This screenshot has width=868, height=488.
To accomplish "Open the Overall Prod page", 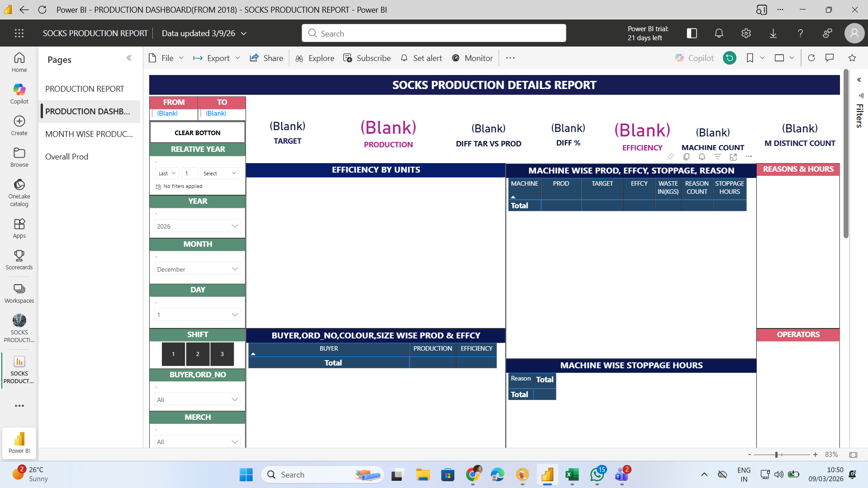I will (x=66, y=156).
